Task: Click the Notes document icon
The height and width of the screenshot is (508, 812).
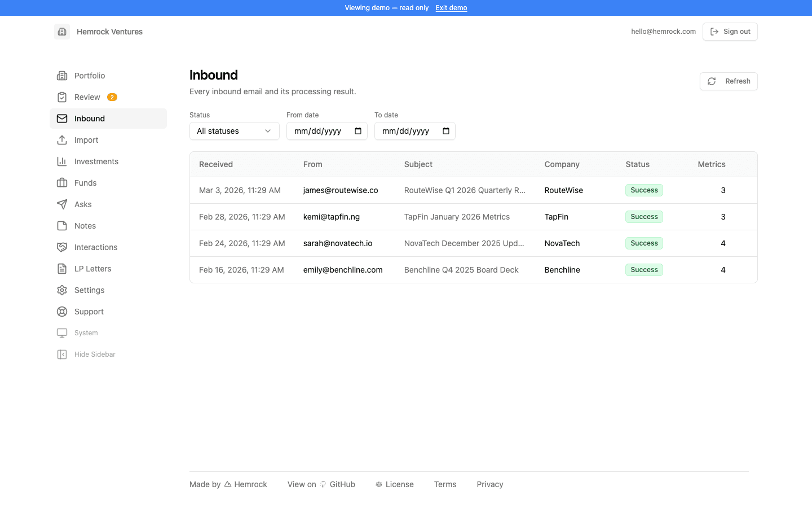Action: click(x=62, y=226)
